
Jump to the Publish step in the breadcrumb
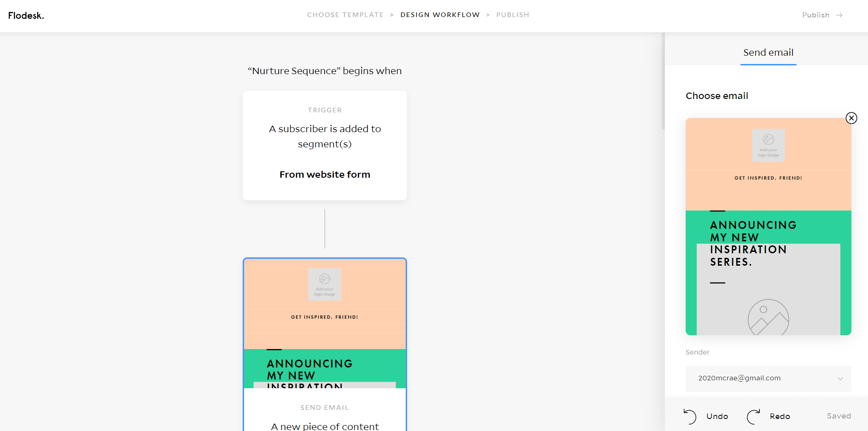tap(513, 15)
